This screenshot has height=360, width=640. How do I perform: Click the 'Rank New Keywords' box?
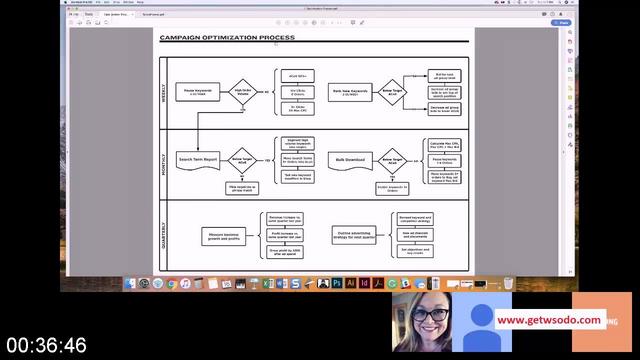tap(350, 92)
